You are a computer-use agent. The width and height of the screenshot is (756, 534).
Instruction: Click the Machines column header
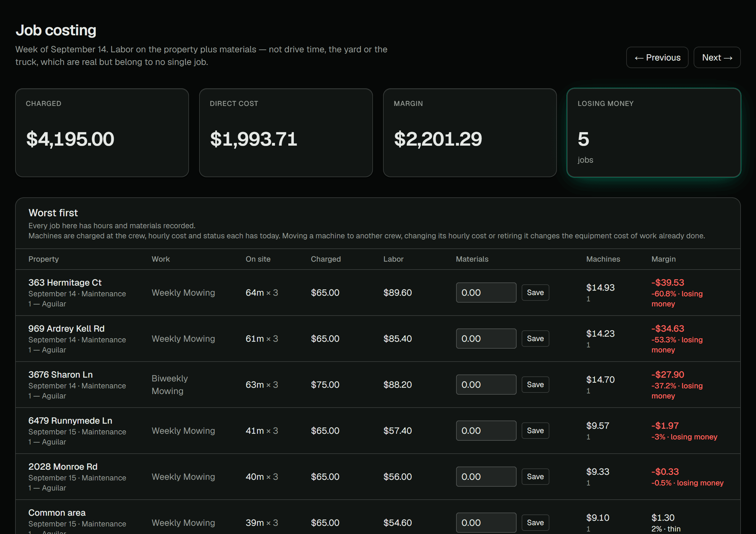pos(603,259)
